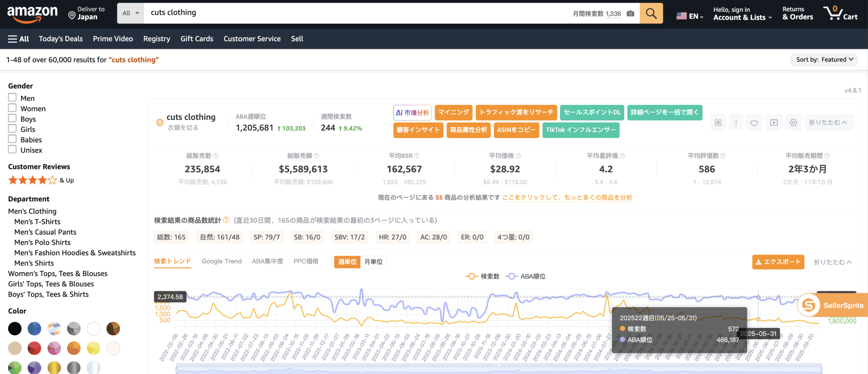
Task: Check the Women gender checkbox
Action: 12,108
